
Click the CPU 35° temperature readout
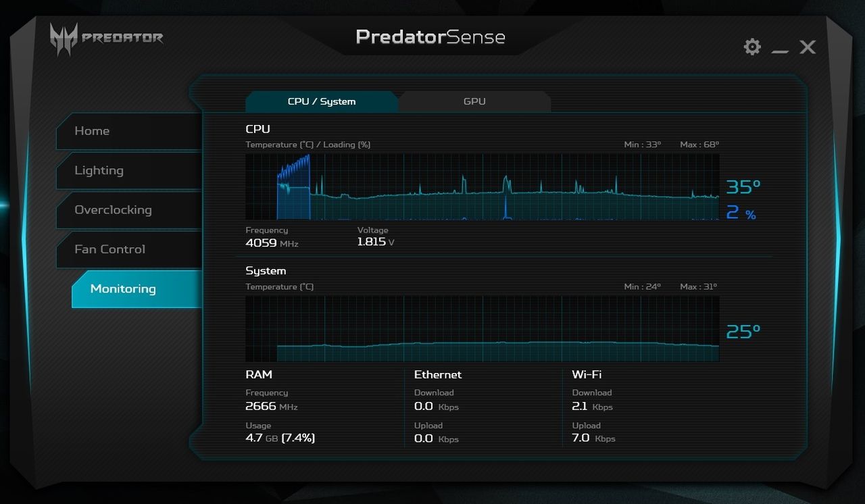click(x=743, y=186)
